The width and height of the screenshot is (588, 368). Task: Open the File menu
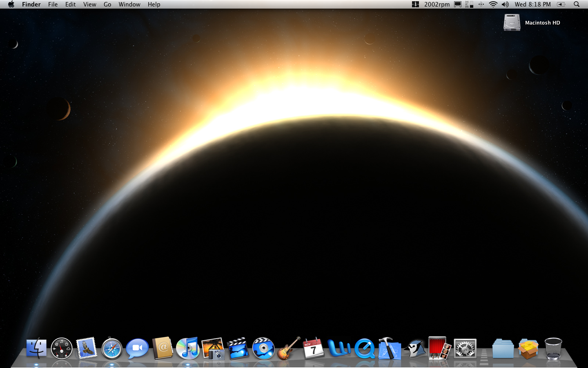coord(53,4)
